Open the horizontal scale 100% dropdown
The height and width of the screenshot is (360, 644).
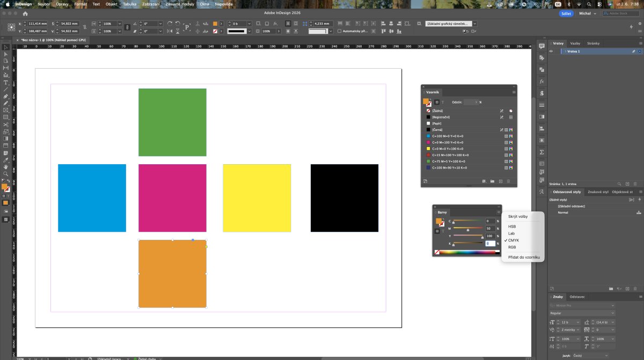[x=121, y=24]
